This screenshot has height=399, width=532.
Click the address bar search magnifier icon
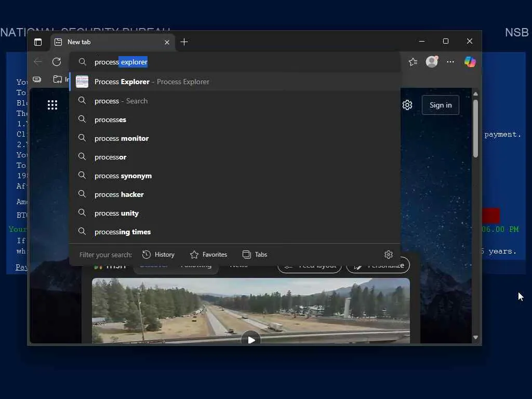point(82,62)
